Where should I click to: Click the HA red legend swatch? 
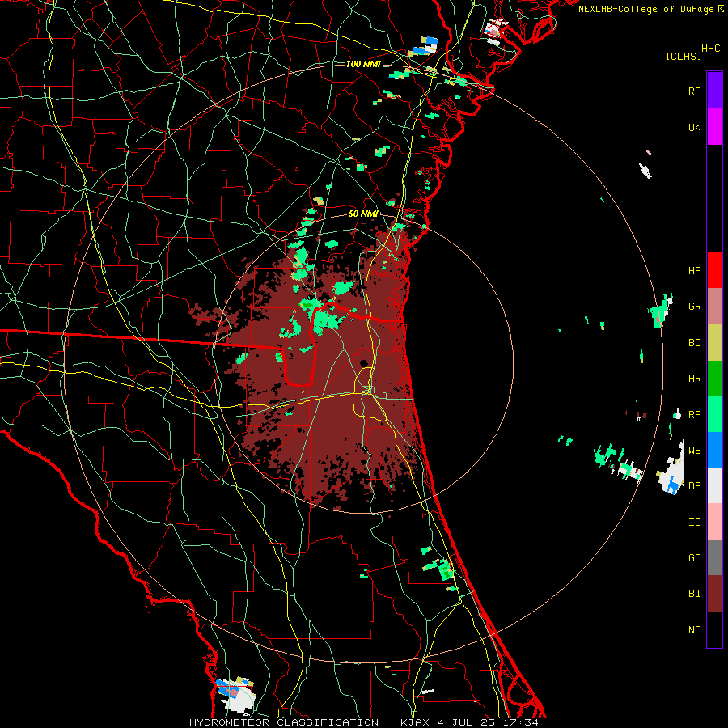click(x=714, y=270)
